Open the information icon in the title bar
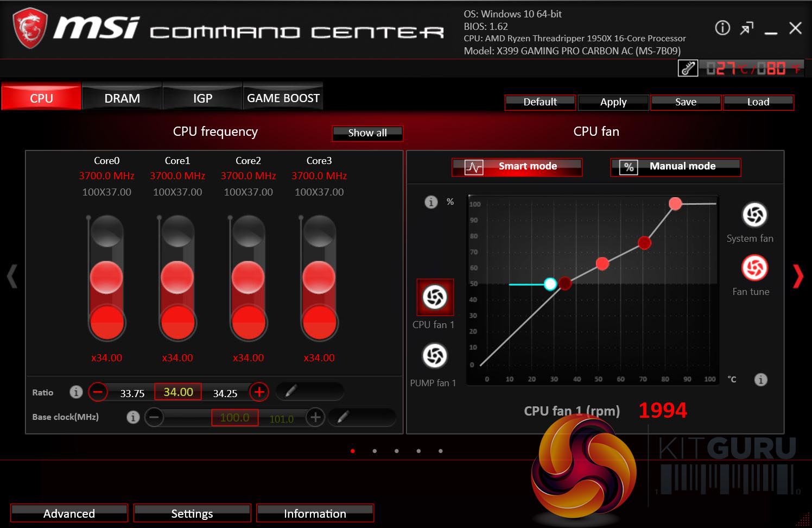The width and height of the screenshot is (812, 528). click(722, 28)
